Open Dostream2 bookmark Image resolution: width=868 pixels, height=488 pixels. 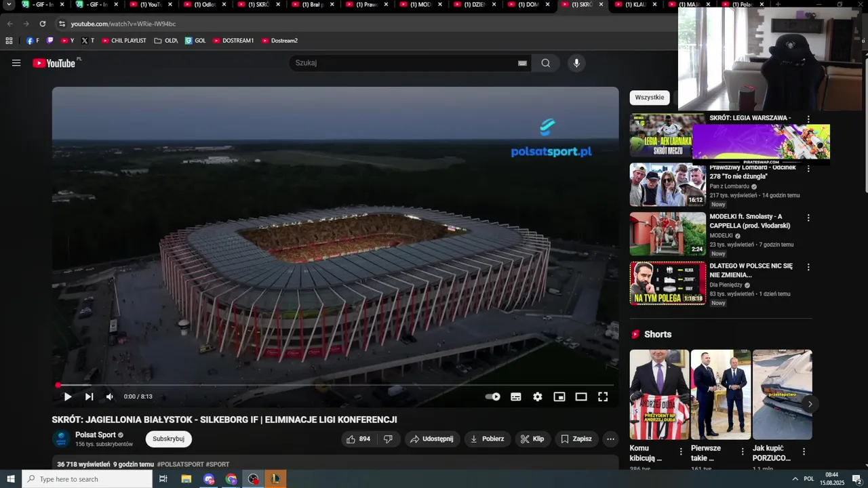279,41
